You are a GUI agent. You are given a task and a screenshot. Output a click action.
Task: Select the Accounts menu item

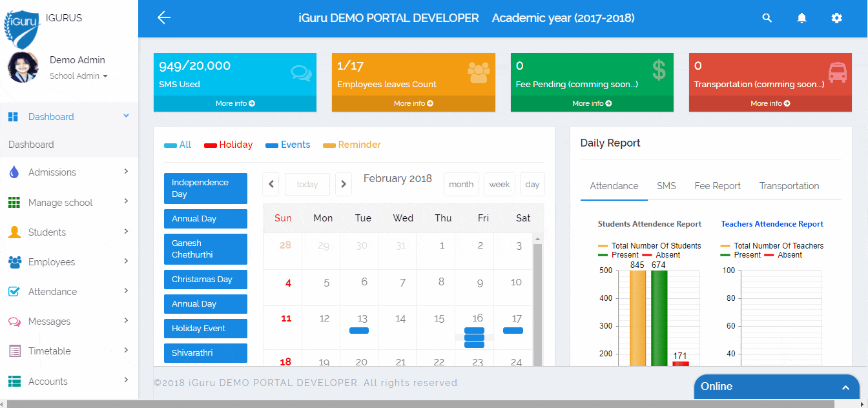(x=69, y=382)
